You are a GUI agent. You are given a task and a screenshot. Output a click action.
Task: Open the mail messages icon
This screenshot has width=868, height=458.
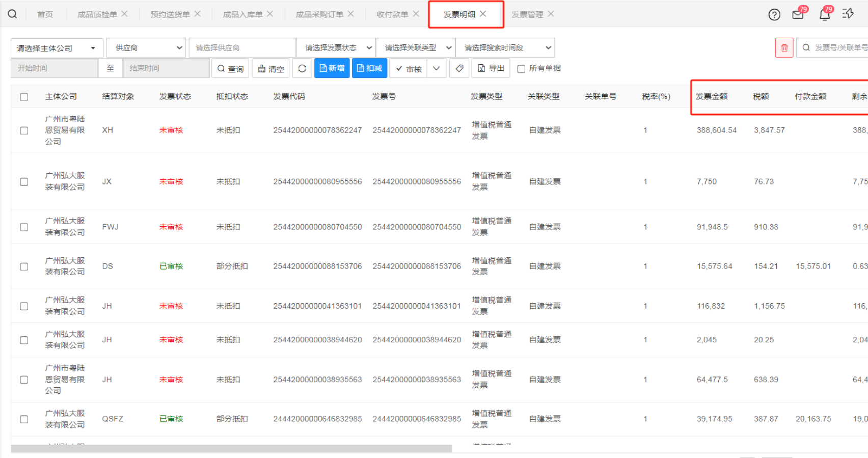[798, 15]
